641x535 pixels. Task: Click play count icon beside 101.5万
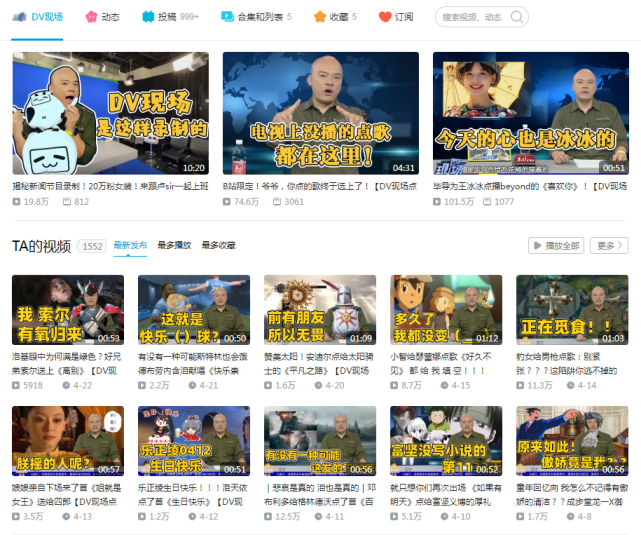pos(437,201)
